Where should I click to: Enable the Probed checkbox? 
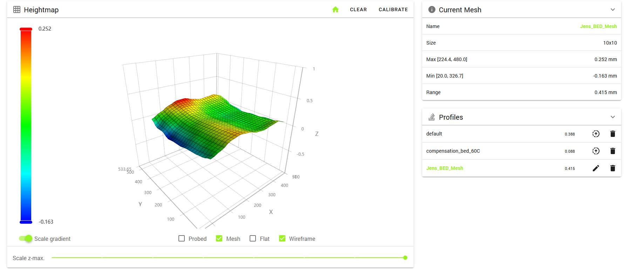click(182, 238)
